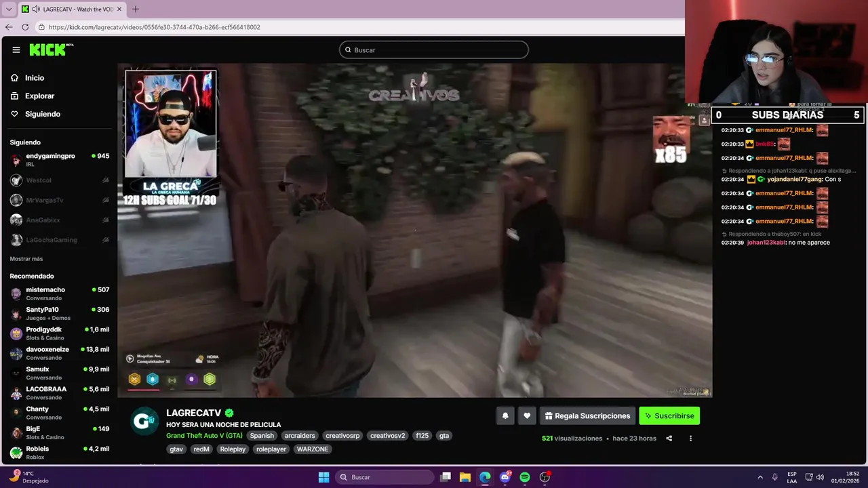
Task: Open offline followed channel Westcol
Action: tap(59, 180)
